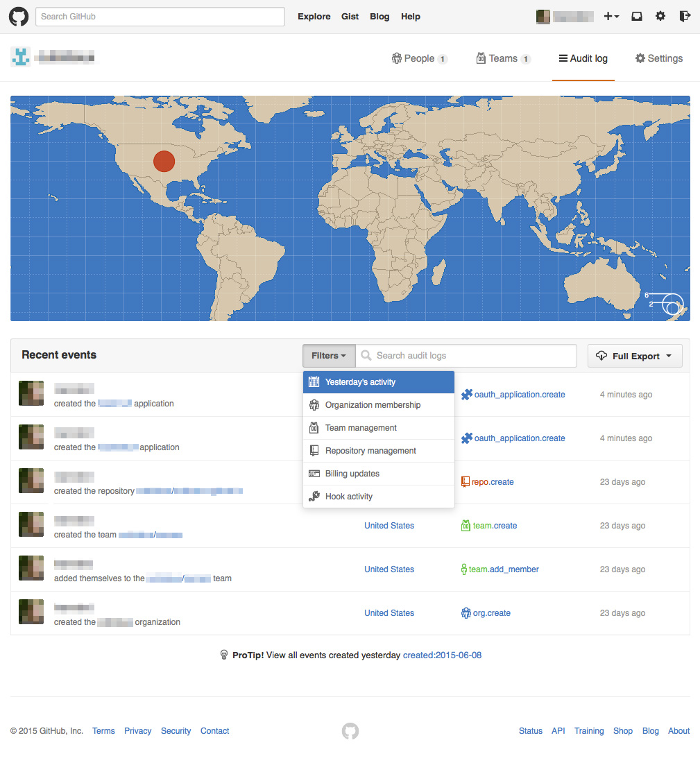Click the lightbulb ProTip icon
The width and height of the screenshot is (700, 765).
pos(224,655)
